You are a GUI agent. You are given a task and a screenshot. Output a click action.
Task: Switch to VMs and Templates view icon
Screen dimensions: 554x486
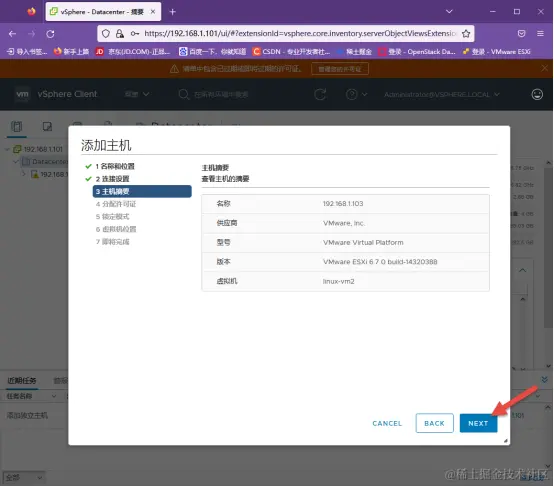coord(47,126)
